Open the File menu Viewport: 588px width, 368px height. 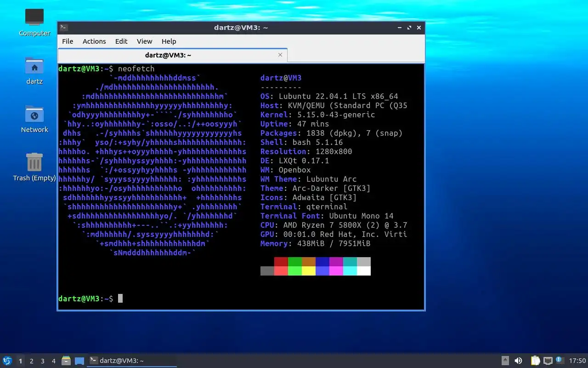(68, 41)
